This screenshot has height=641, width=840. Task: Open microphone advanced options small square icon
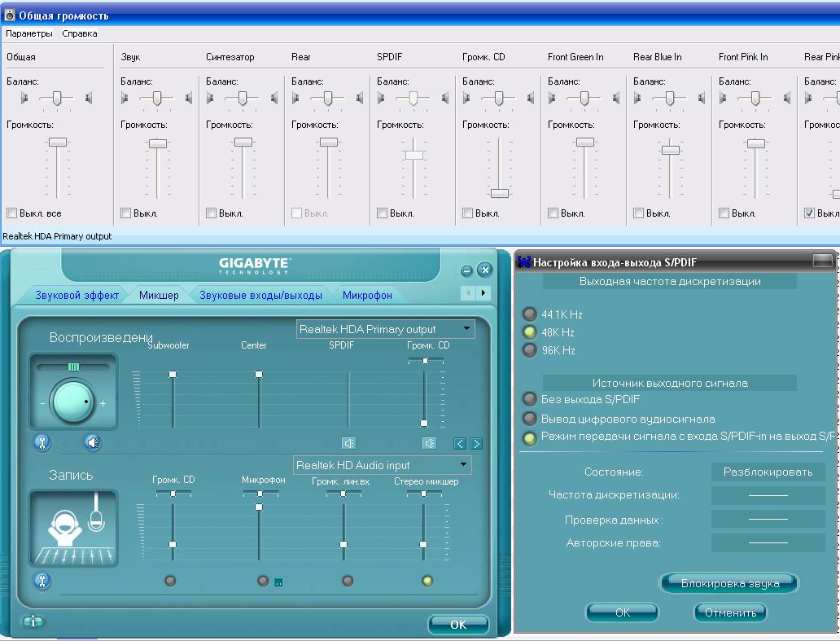pos(278,582)
